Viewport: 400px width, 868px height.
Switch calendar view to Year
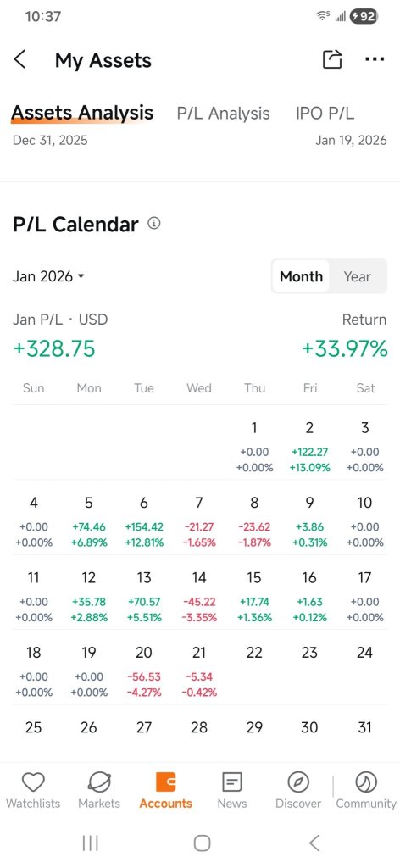click(x=358, y=276)
